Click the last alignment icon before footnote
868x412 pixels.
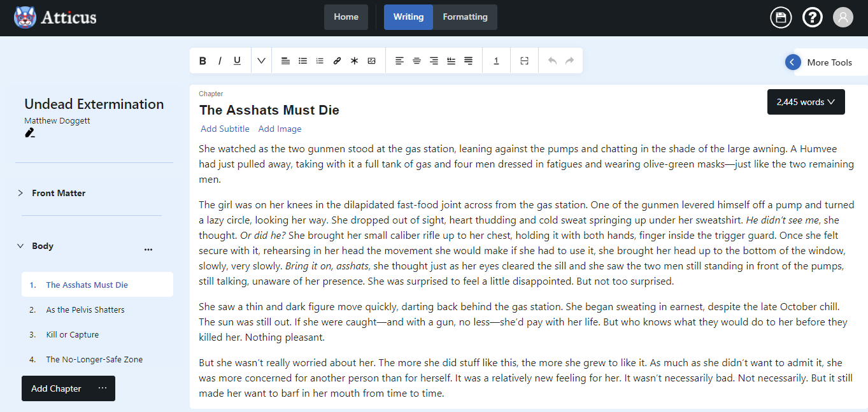pyautogui.click(x=468, y=61)
